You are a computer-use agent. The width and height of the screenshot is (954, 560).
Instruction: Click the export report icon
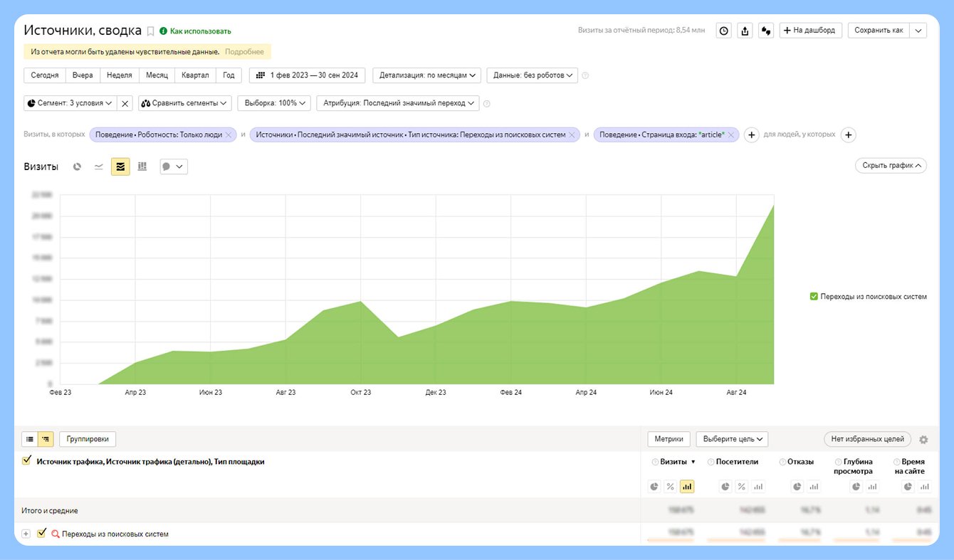(x=745, y=31)
